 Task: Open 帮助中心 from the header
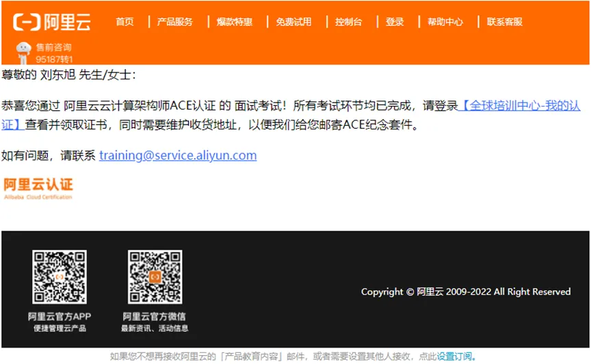pos(445,22)
